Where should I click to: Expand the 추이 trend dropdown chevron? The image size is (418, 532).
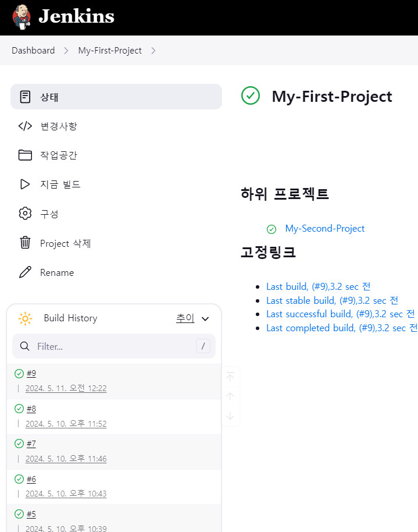(x=205, y=319)
